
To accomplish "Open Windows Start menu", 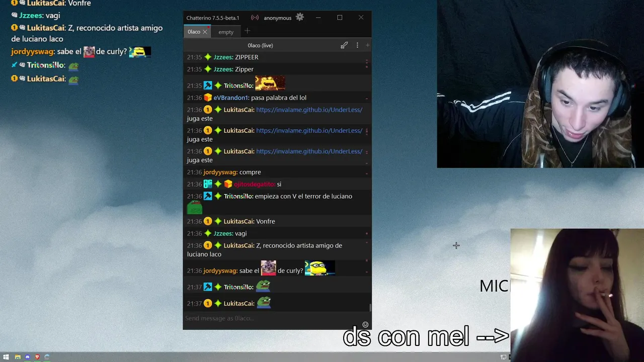I will click(6, 357).
